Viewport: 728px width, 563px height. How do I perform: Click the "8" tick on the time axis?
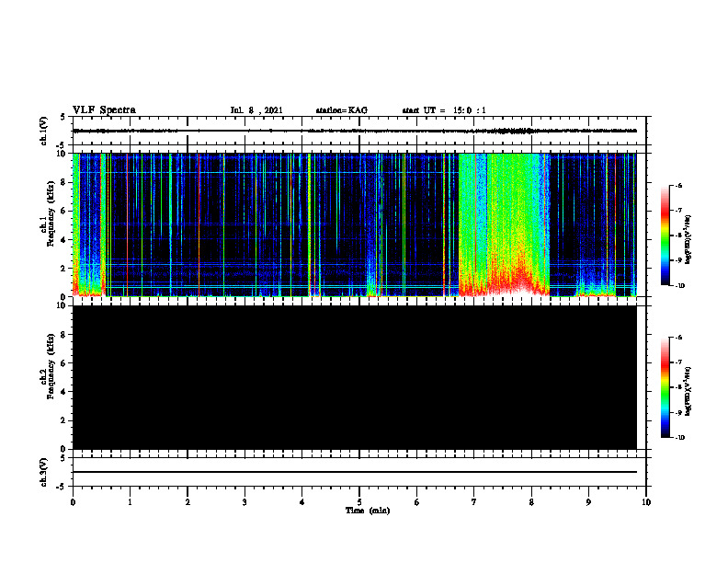point(531,502)
